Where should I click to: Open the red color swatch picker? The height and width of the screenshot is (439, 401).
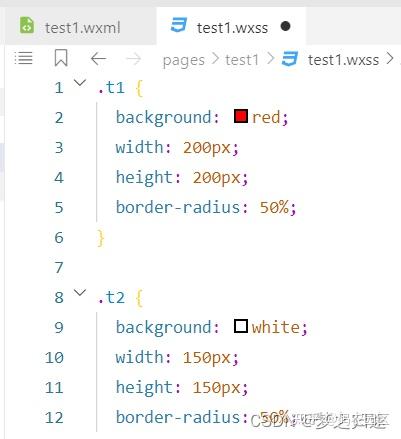[241, 116]
